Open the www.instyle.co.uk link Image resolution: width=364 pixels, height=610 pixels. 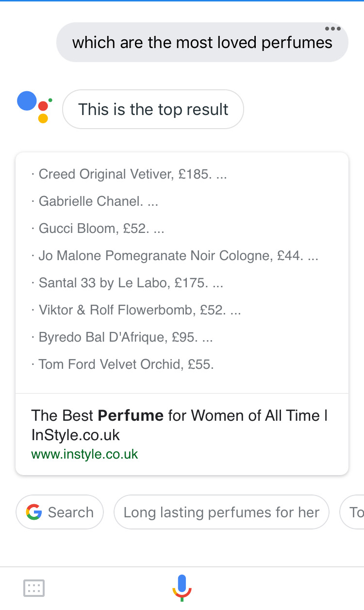coord(84,454)
